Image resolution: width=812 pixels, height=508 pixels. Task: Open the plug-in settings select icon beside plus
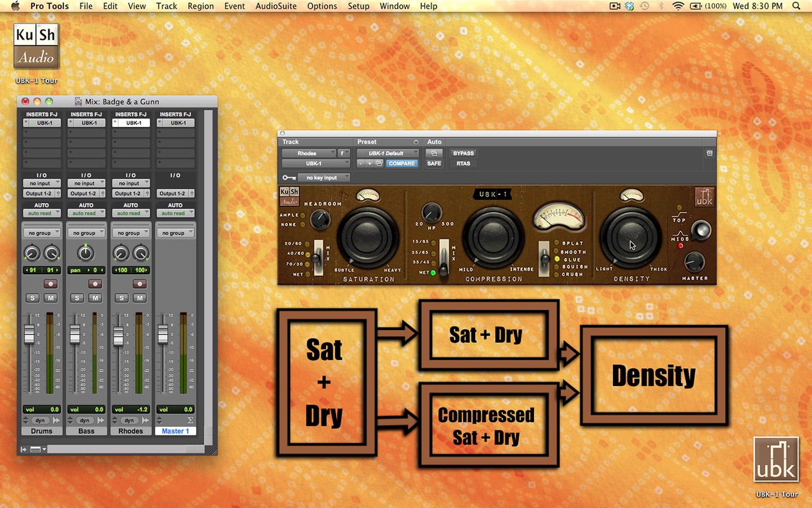coord(379,164)
